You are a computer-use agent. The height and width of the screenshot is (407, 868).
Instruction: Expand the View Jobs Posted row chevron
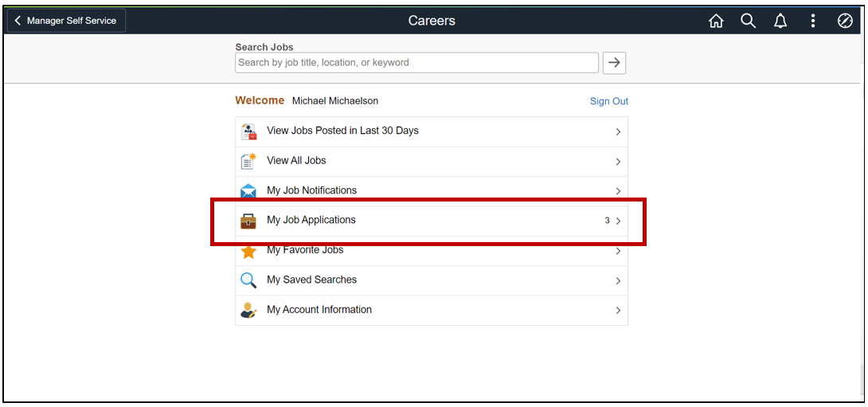coord(618,131)
